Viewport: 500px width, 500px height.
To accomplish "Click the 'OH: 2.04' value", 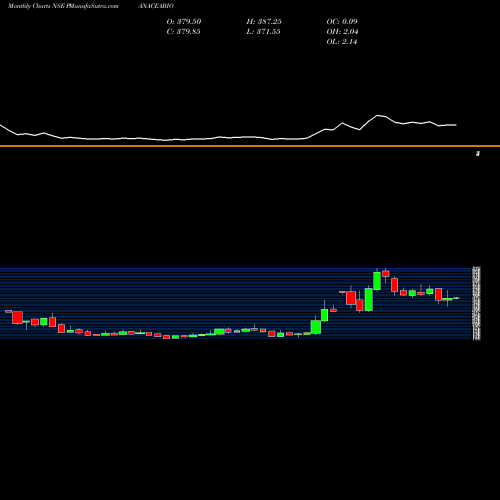I will pyautogui.click(x=342, y=31).
